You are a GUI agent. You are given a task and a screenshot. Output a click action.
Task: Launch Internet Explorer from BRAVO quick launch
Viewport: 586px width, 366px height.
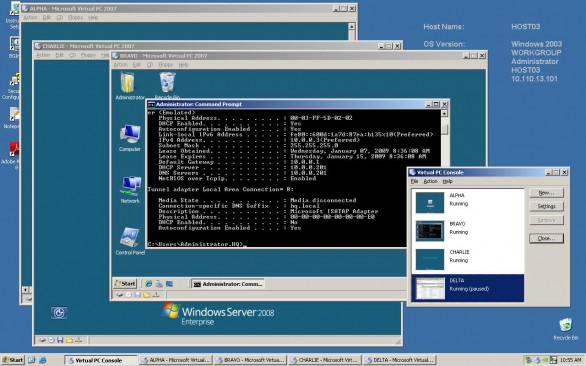click(x=149, y=284)
